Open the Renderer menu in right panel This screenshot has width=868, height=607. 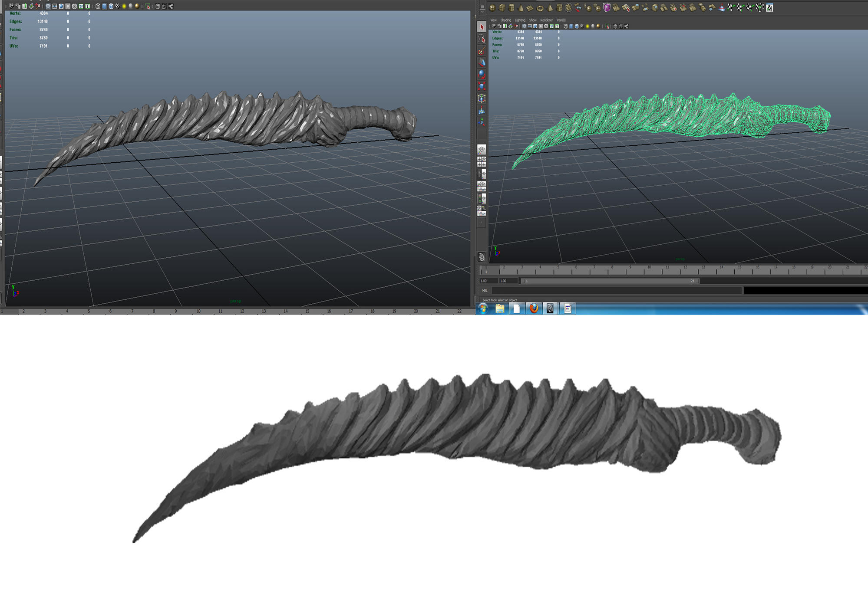click(546, 20)
